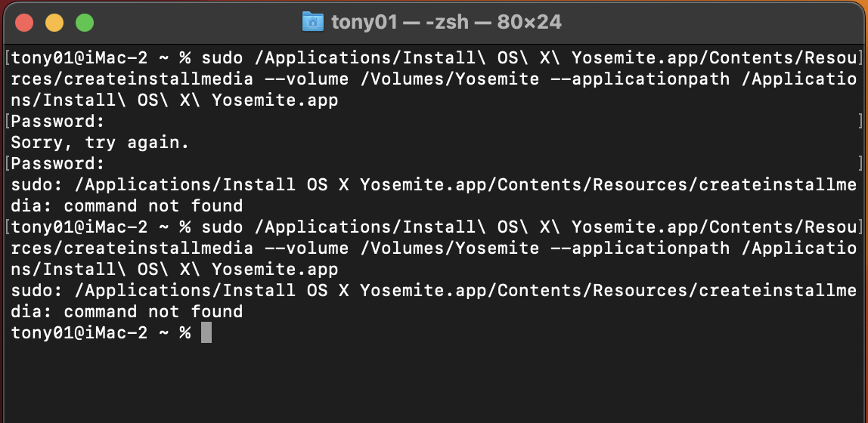This screenshot has width=868, height=423.
Task: Click the second --volume /Volumes/Yosemite text
Action: click(x=401, y=248)
